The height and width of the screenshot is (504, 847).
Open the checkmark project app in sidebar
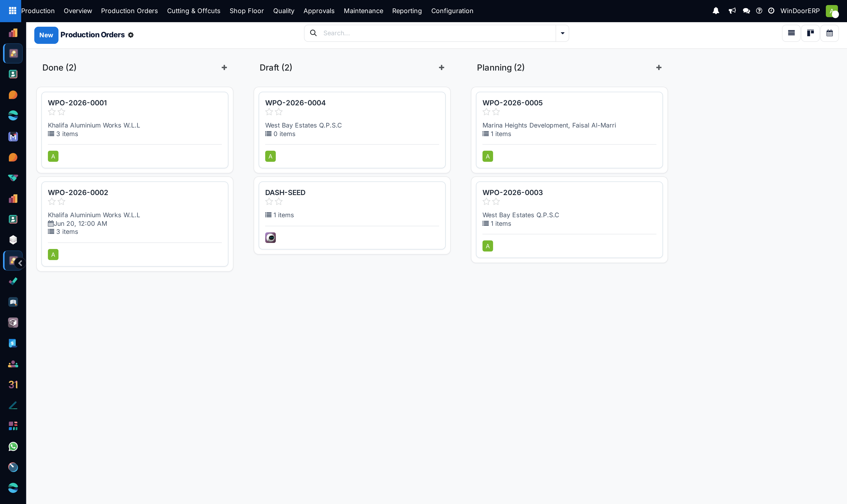click(13, 281)
